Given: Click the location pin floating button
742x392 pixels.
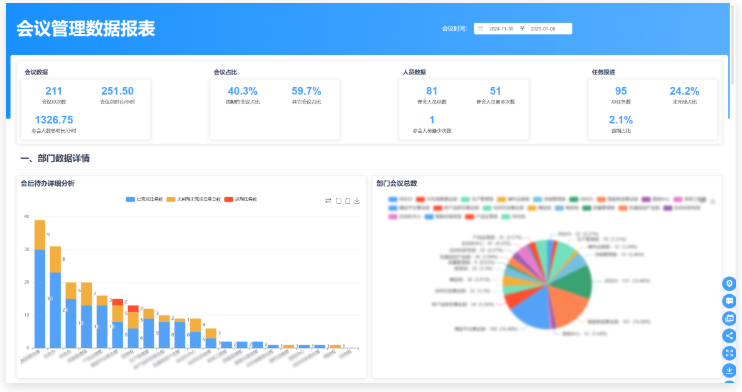Looking at the screenshot, I should (x=729, y=284).
